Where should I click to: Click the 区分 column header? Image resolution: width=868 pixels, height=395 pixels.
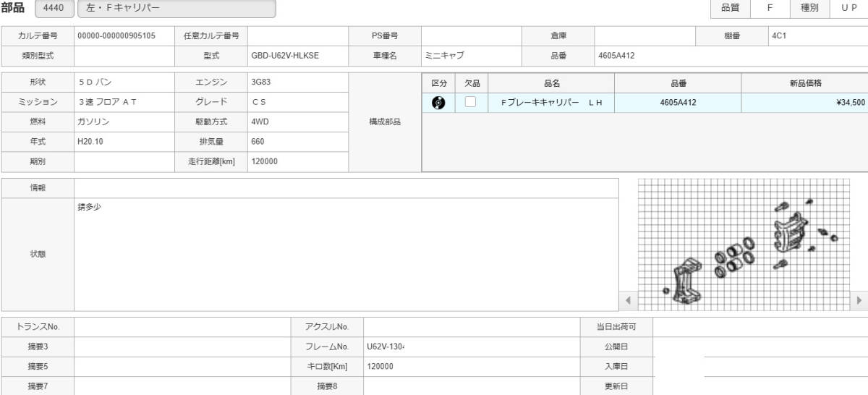(438, 83)
